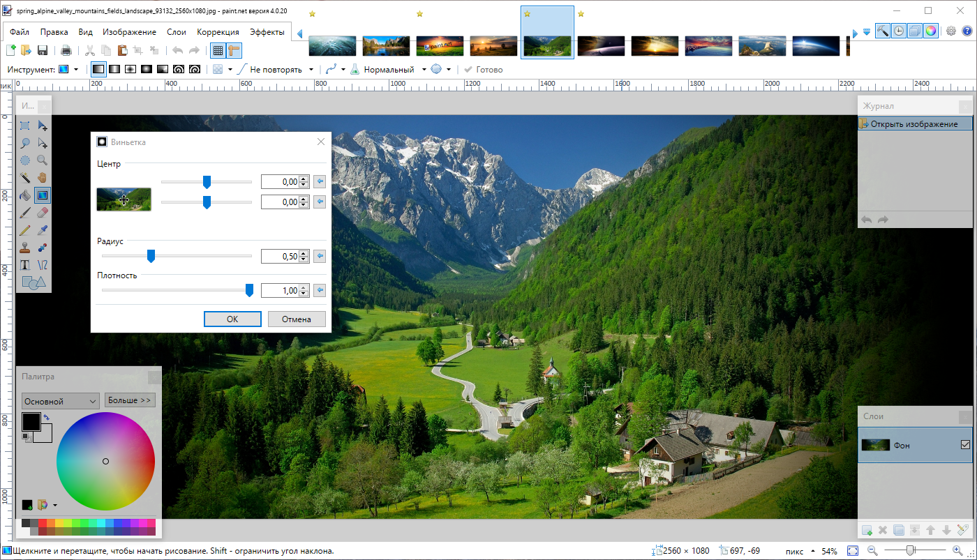Open the Файл menu
The image size is (977, 560).
click(x=20, y=32)
